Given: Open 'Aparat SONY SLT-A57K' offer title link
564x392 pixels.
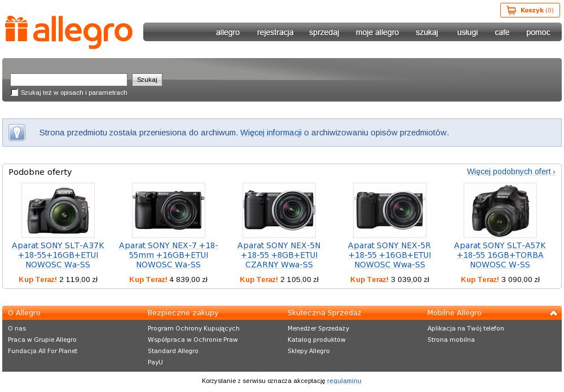Looking at the screenshot, I should (x=500, y=255).
